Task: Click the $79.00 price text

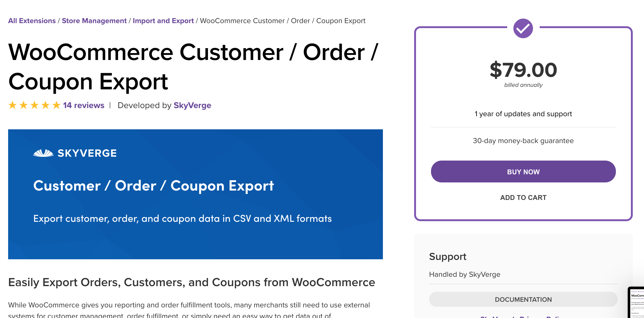Action: point(523,70)
